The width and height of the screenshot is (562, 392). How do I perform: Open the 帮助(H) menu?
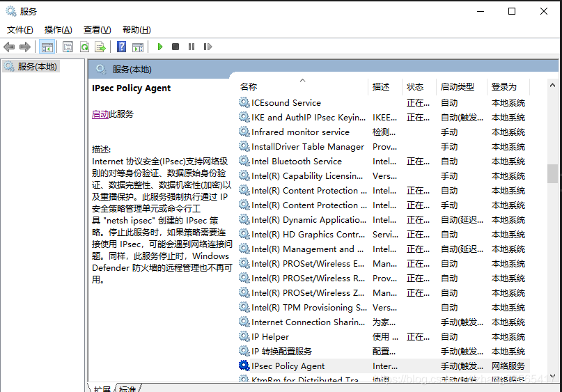point(136,30)
